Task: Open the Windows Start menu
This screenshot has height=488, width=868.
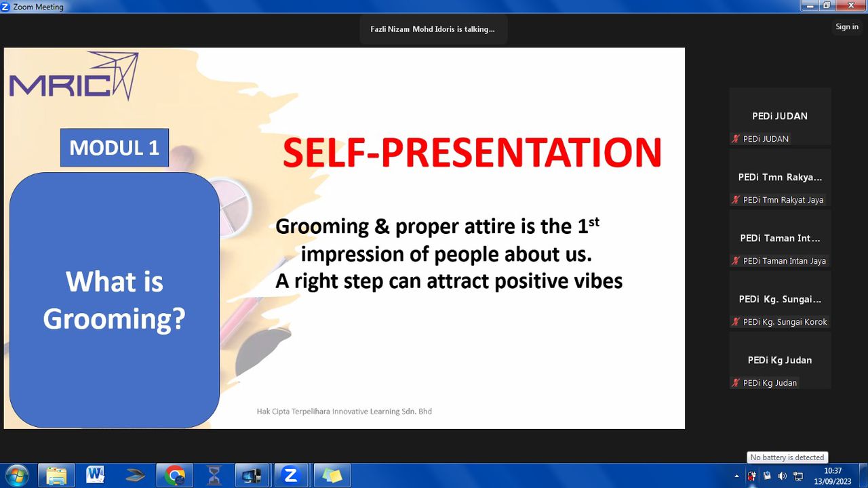Action: (x=16, y=476)
